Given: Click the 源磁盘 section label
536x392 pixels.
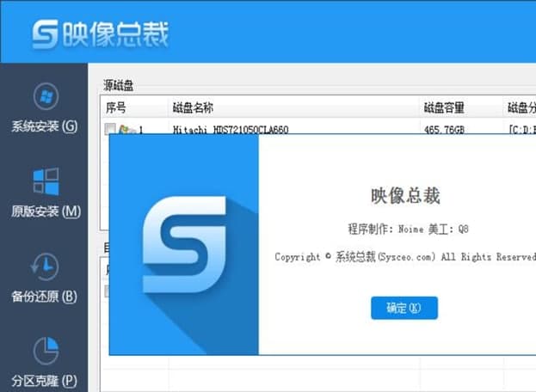Looking at the screenshot, I should (119, 85).
